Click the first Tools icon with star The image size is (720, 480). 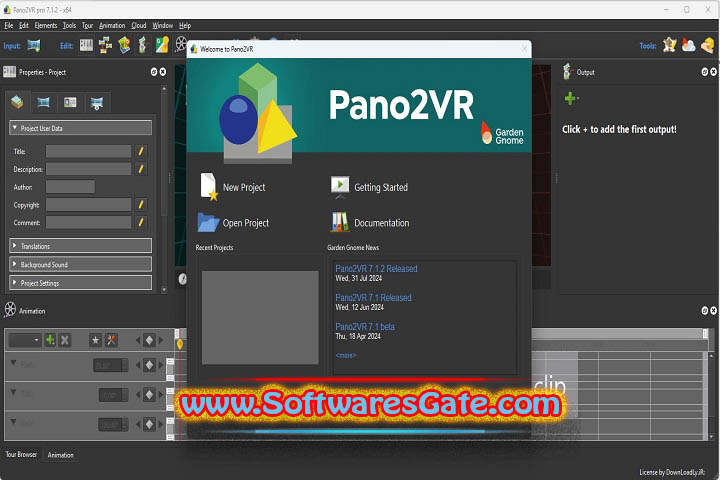(669, 45)
